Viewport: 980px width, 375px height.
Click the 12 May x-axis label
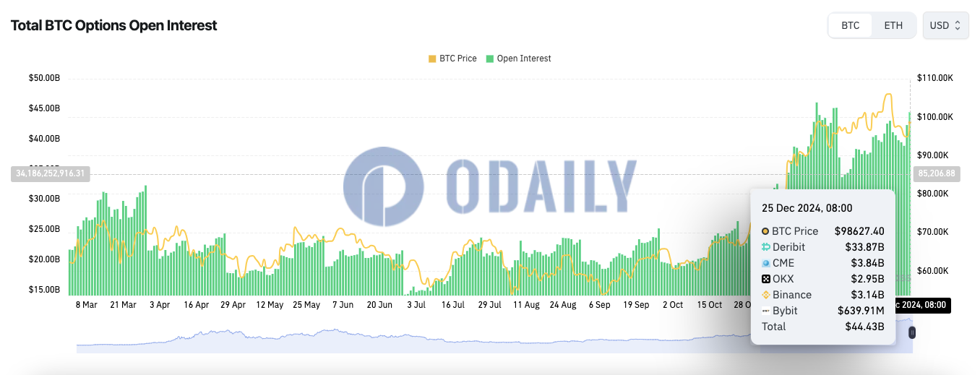270,305
